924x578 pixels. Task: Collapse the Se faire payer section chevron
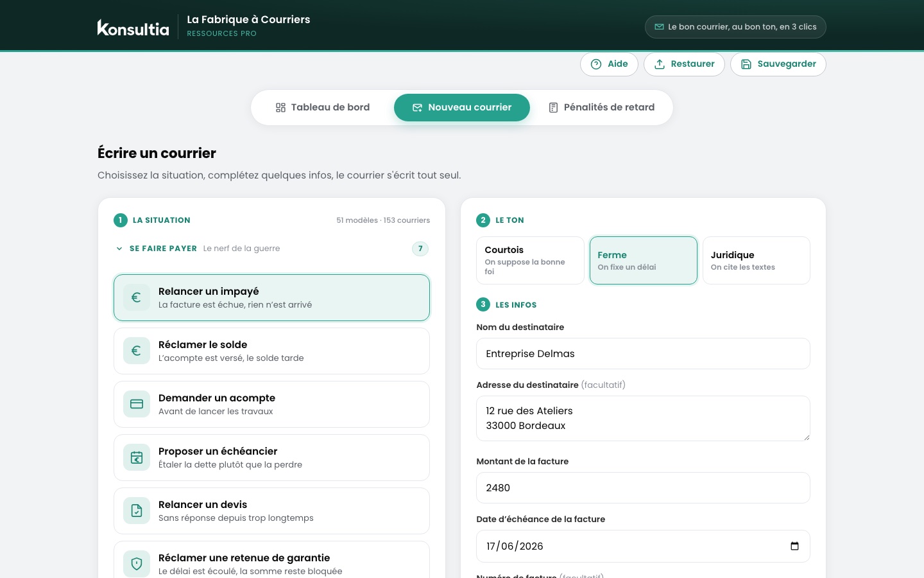pos(119,249)
